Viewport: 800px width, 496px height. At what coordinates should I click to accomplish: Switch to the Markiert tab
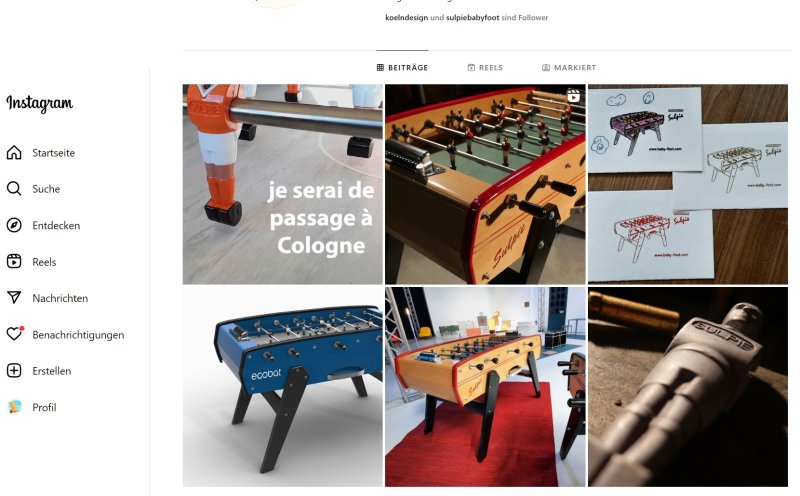click(x=568, y=67)
